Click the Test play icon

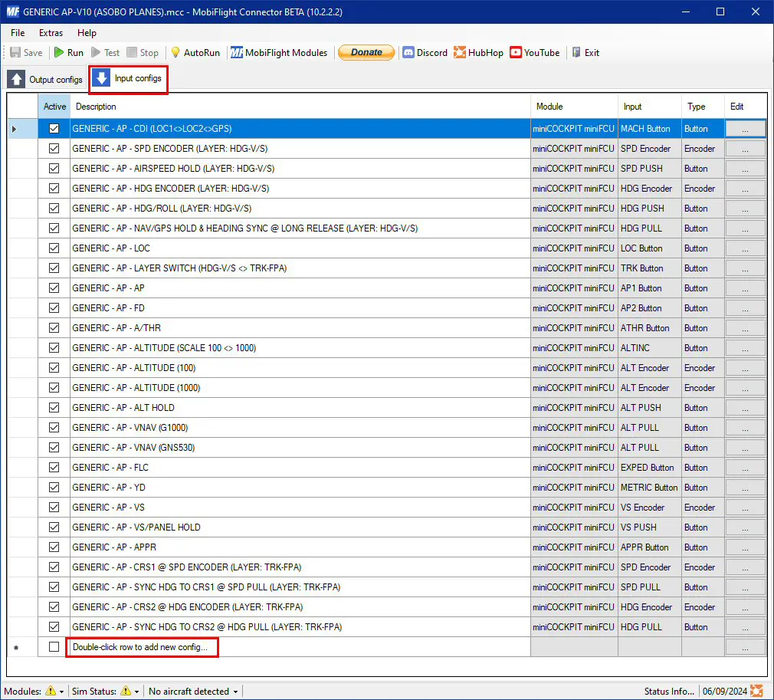tap(96, 52)
